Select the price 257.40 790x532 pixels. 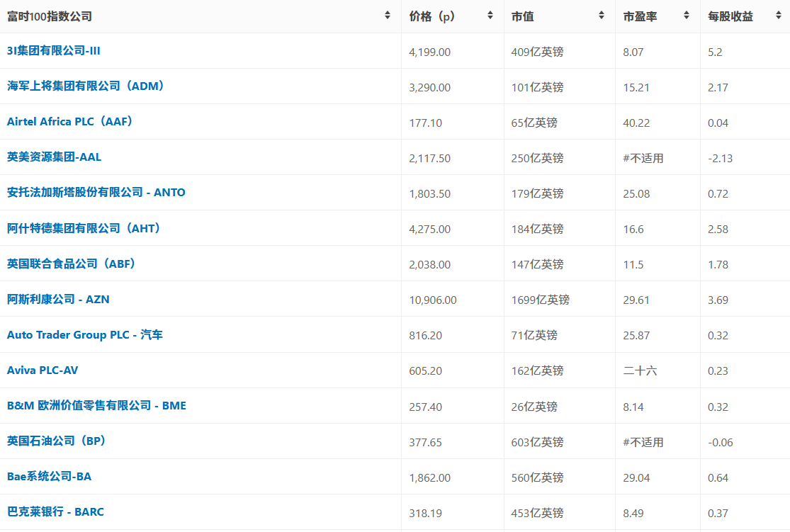[426, 407]
